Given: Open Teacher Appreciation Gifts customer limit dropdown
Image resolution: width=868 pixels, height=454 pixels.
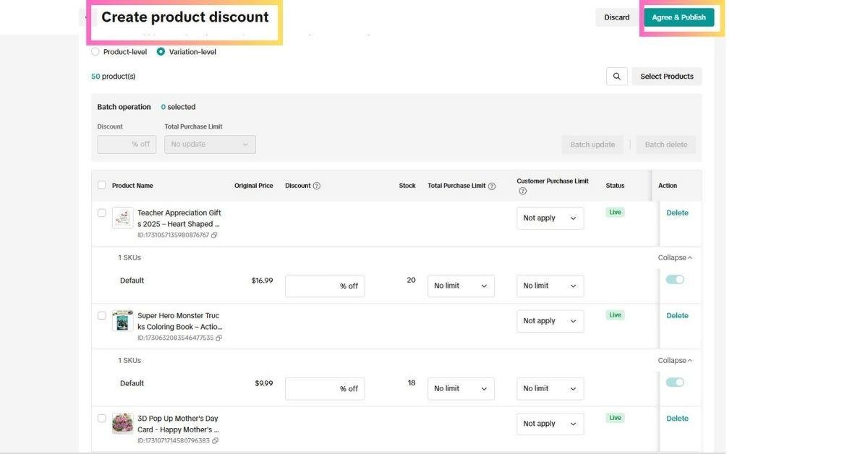Looking at the screenshot, I should [x=550, y=218].
